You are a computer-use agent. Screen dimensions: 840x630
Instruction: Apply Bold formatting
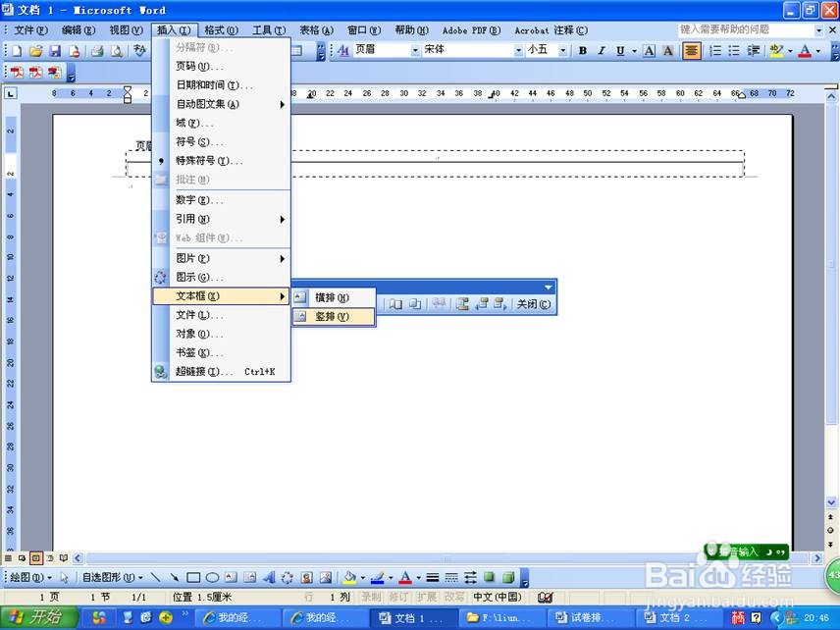[x=583, y=50]
